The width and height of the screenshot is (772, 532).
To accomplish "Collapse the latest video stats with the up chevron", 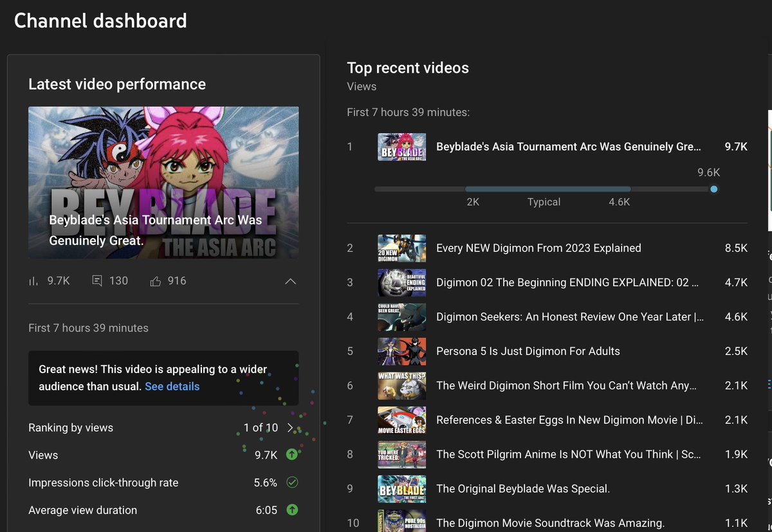I will [290, 281].
